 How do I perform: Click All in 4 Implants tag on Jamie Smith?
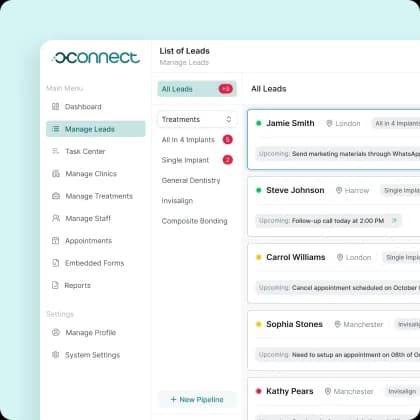coord(396,123)
